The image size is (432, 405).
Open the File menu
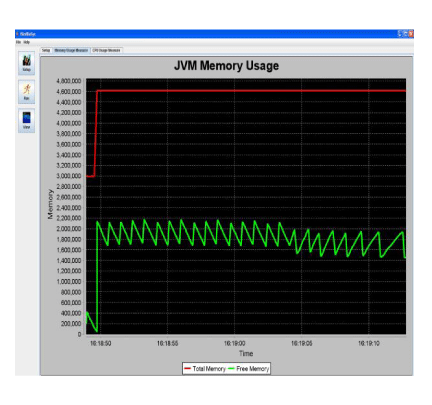pos(18,42)
